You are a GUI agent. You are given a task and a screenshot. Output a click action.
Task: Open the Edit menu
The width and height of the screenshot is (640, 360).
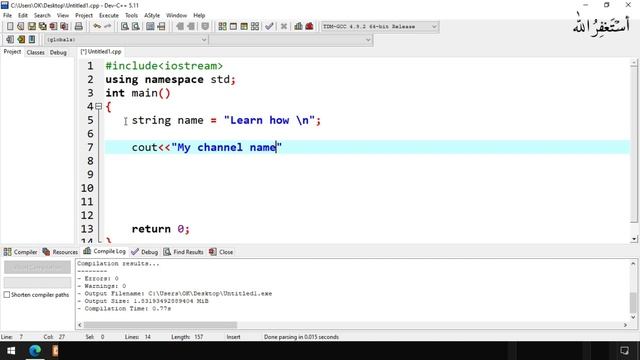pyautogui.click(x=23, y=16)
